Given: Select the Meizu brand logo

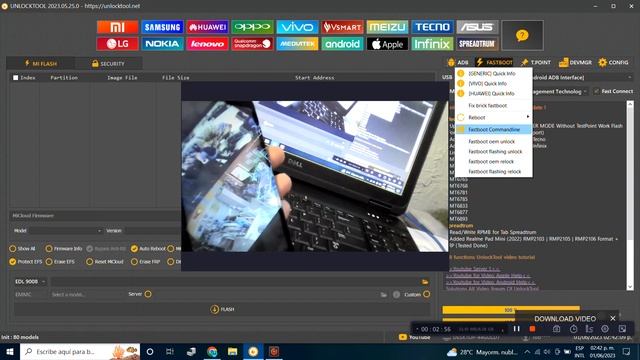Looking at the screenshot, I should pos(387,27).
